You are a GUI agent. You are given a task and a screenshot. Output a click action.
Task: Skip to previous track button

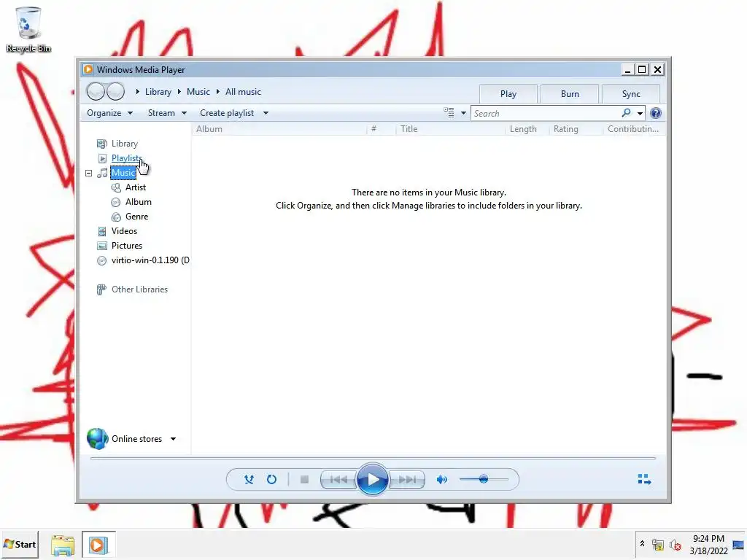point(338,480)
